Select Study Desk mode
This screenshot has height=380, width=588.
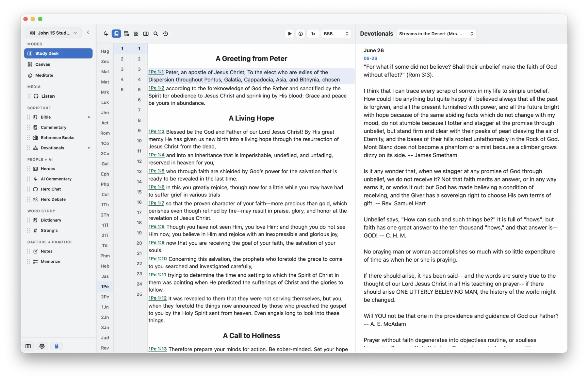[58, 53]
